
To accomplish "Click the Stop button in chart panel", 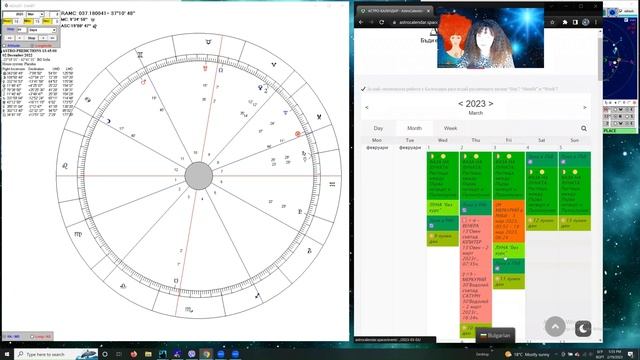I will pos(31,38).
